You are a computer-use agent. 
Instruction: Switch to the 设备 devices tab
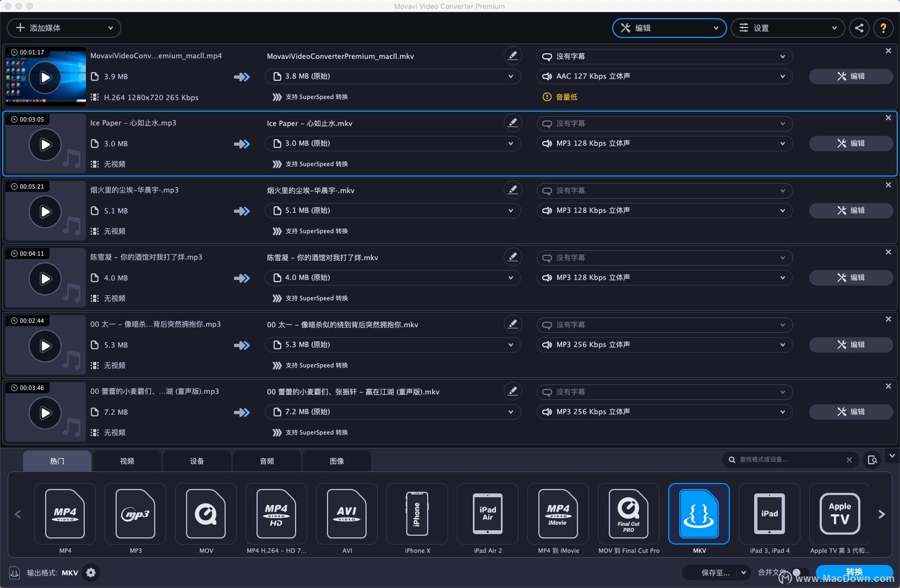pyautogui.click(x=197, y=461)
